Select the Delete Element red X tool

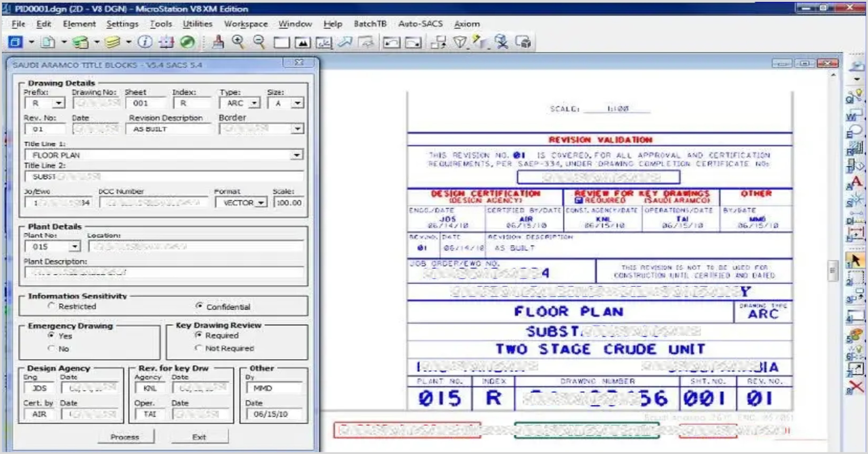tap(855, 388)
